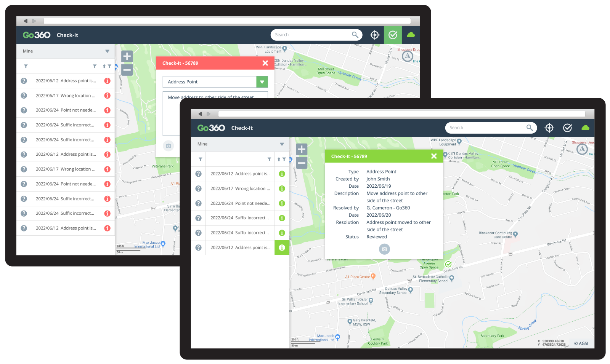This screenshot has width=610, height=364.
Task: Toggle the white checkmark circle icon in front header
Action: pyautogui.click(x=567, y=128)
